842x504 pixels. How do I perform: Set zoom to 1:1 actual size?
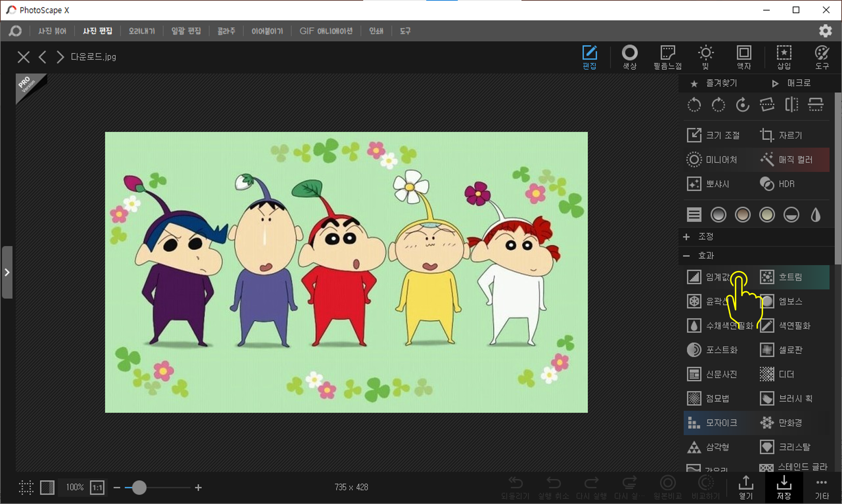(97, 487)
